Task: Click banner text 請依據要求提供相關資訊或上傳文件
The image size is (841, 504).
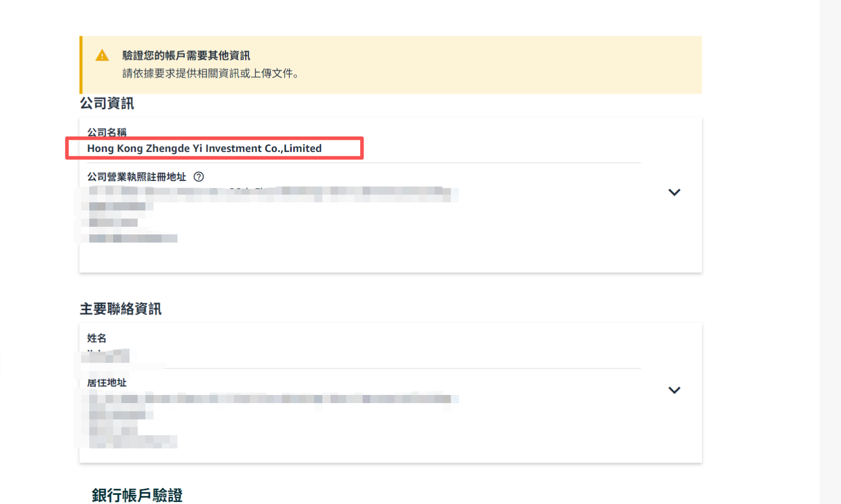Action: pyautogui.click(x=210, y=73)
